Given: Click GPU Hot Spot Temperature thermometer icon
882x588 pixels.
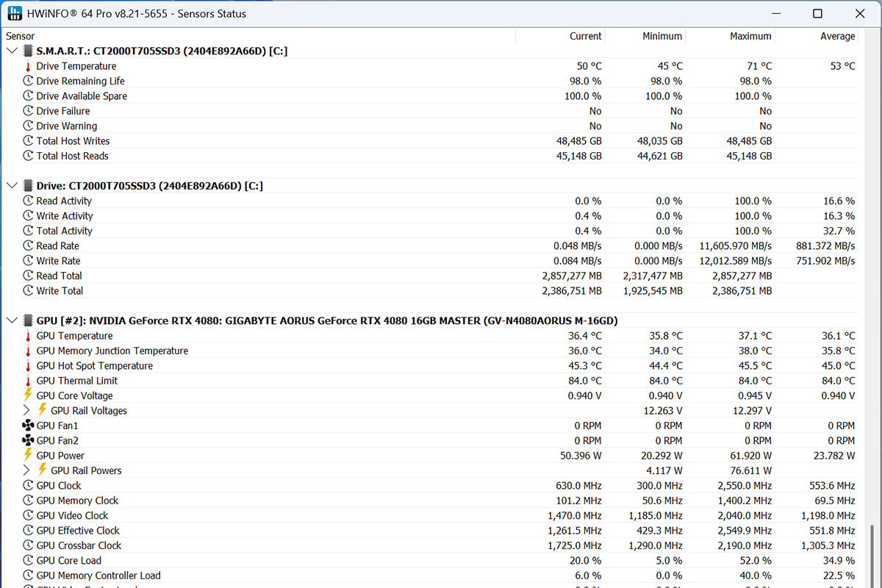Looking at the screenshot, I should pos(29,366).
